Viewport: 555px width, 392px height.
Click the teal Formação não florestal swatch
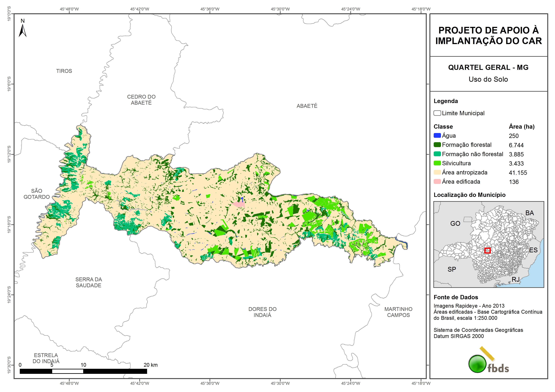tap(437, 154)
